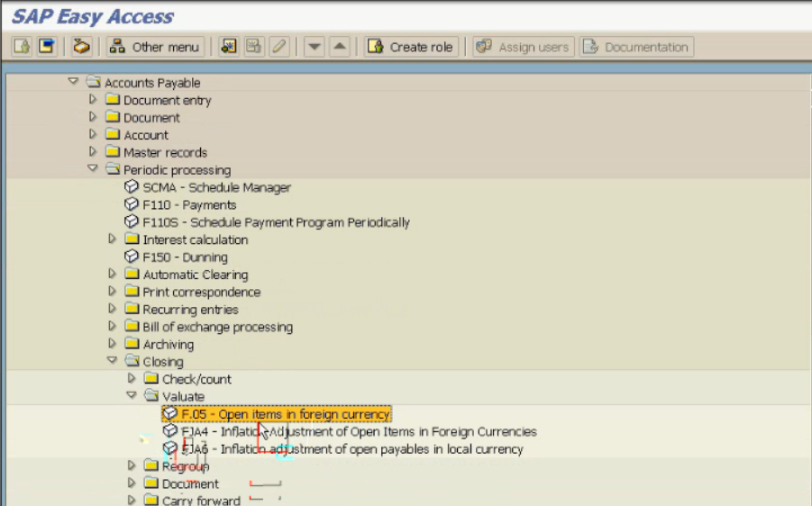Click the FJA4 transaction cube icon
Viewport: 812px width, 506px height.
[169, 430]
